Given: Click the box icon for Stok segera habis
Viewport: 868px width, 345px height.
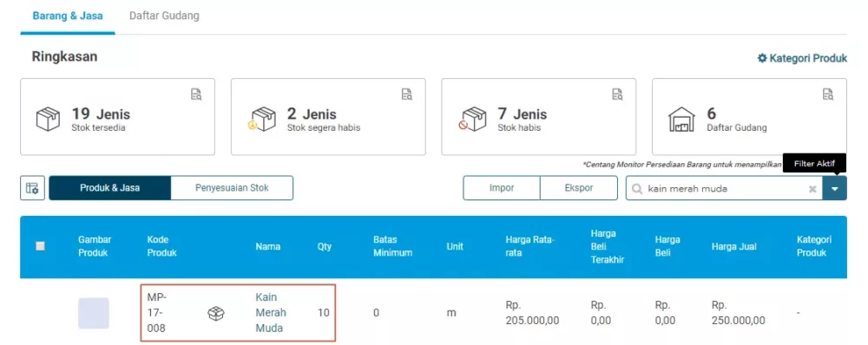Looking at the screenshot, I should pos(262,120).
